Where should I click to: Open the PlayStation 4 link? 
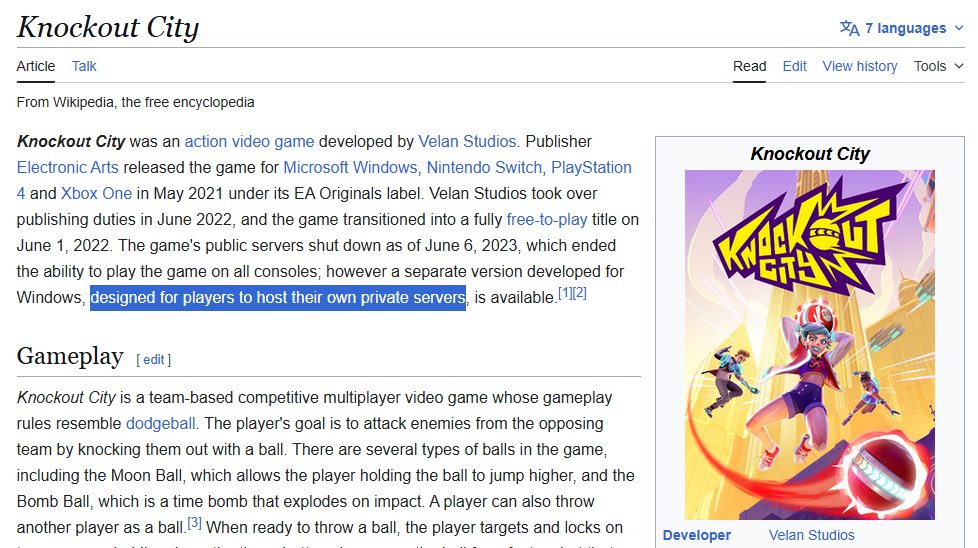[x=591, y=168]
